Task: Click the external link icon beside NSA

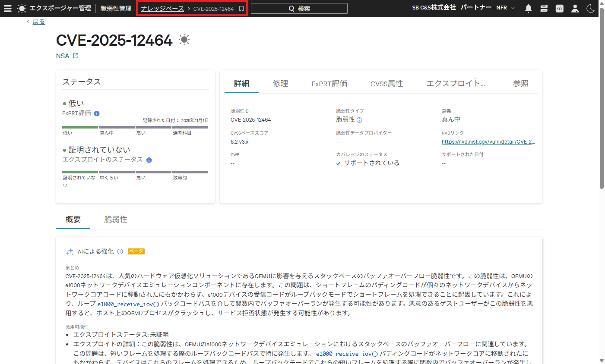Action: (x=76, y=56)
